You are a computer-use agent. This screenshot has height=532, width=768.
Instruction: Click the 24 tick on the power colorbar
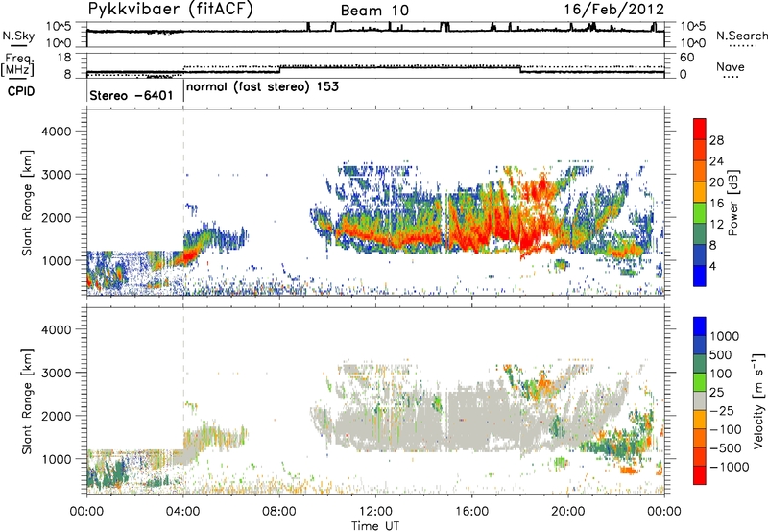716,161
